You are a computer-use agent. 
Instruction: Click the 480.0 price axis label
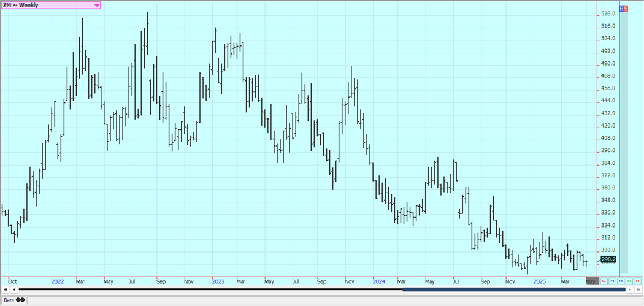point(608,64)
